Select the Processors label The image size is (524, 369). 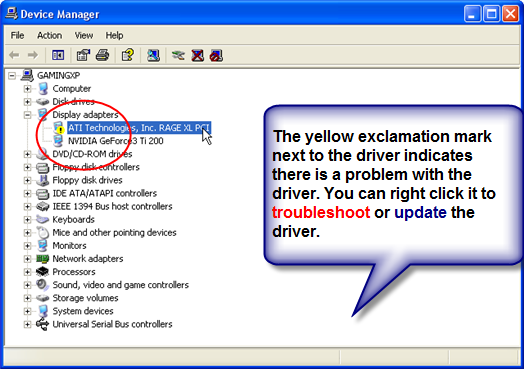click(74, 272)
